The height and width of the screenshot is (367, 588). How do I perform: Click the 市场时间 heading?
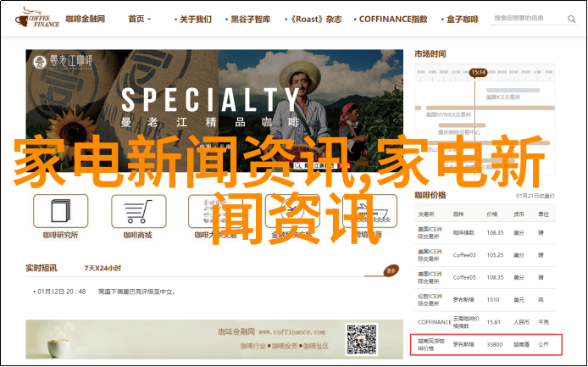pyautogui.click(x=430, y=54)
